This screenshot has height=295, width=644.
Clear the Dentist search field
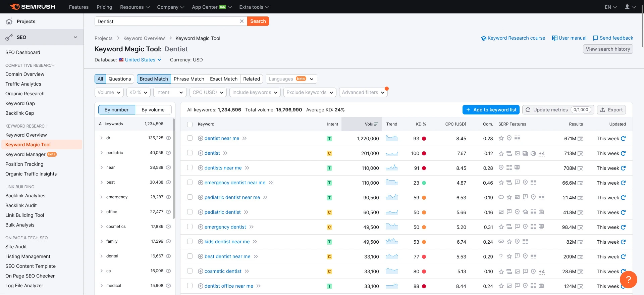pyautogui.click(x=241, y=21)
